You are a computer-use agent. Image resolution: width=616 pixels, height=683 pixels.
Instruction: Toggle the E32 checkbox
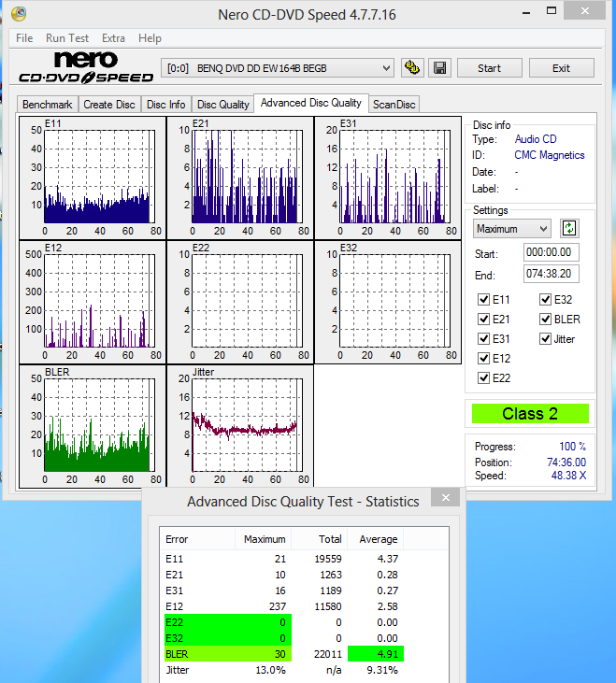click(x=545, y=300)
